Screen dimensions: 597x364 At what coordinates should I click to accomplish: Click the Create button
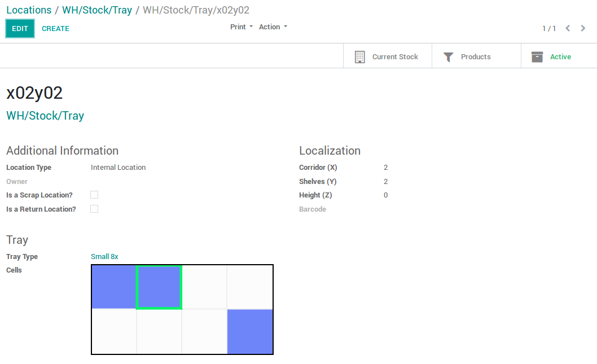point(56,29)
